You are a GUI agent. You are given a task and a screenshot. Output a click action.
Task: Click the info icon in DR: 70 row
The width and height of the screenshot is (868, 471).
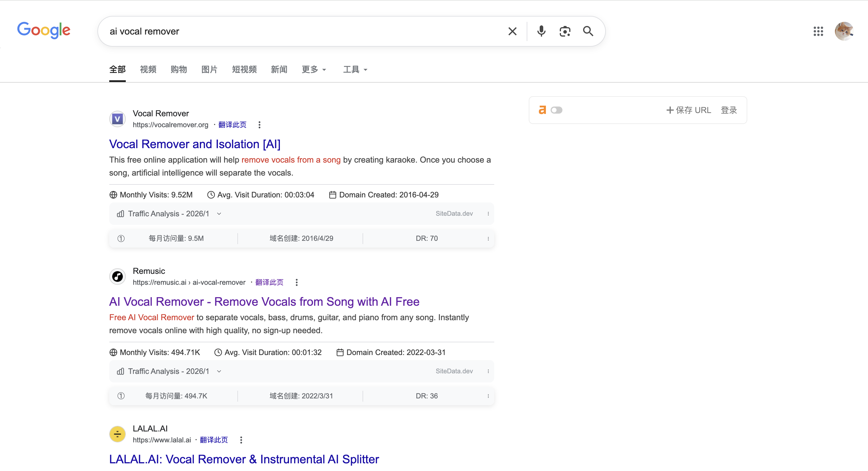tap(121, 238)
